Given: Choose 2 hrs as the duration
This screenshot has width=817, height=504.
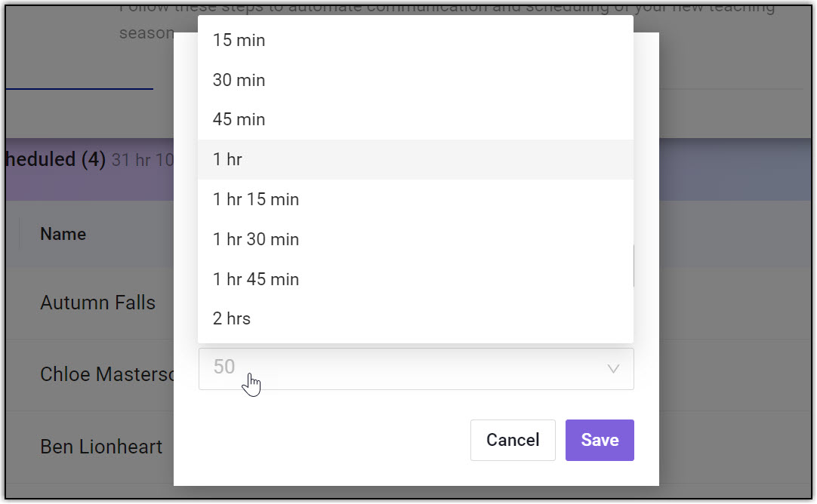Looking at the screenshot, I should tap(232, 318).
